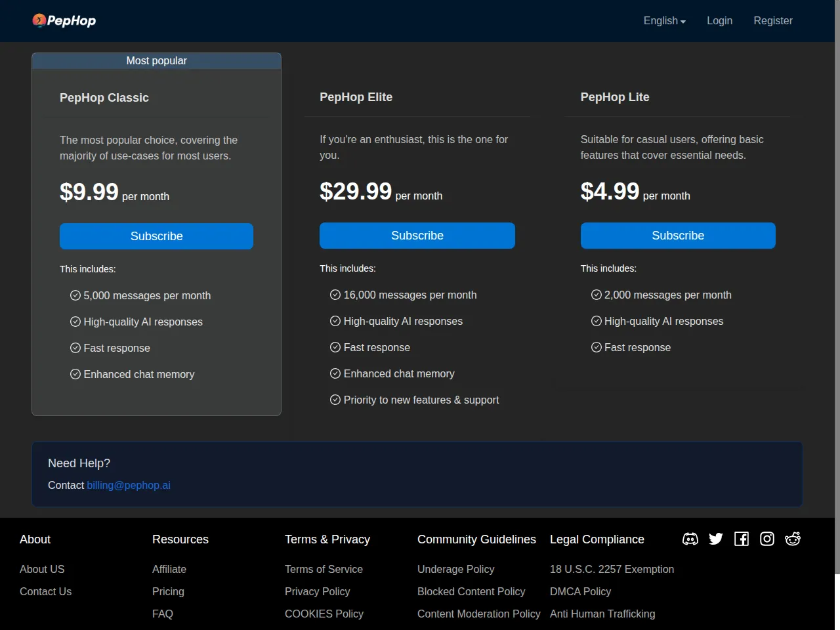Open About US footer link

[42, 569]
